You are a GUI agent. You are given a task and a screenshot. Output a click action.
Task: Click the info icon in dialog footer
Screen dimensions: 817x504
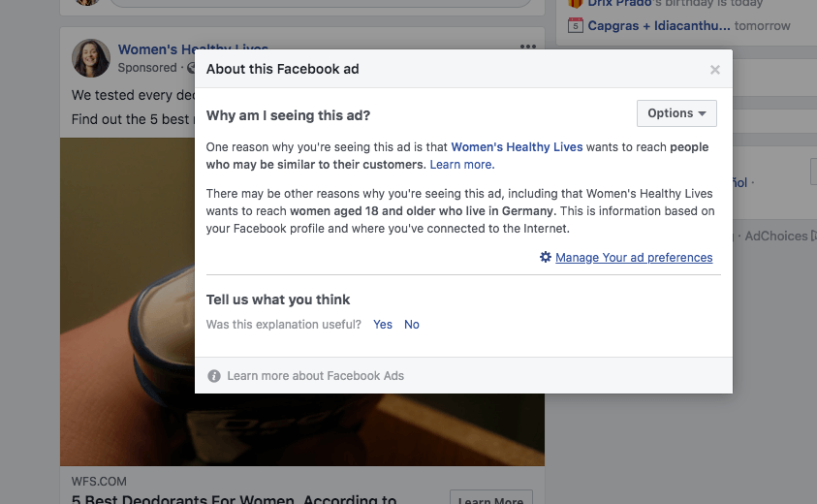pyautogui.click(x=213, y=376)
